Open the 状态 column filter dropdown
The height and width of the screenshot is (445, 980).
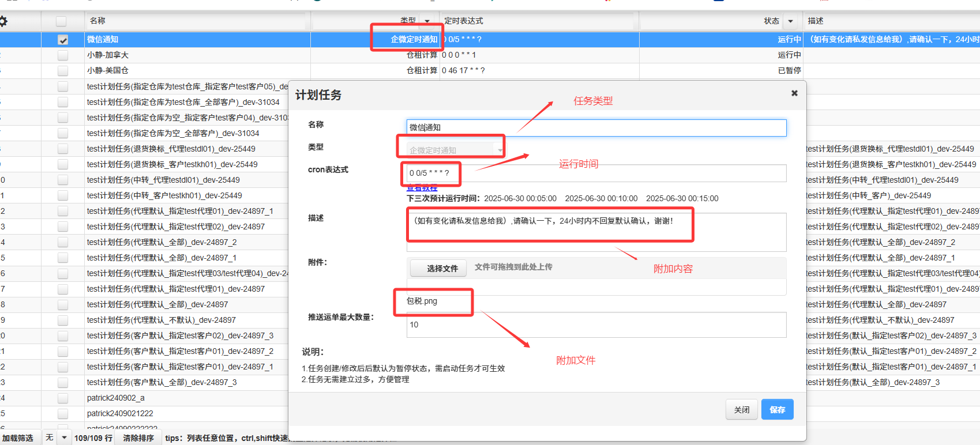790,21
